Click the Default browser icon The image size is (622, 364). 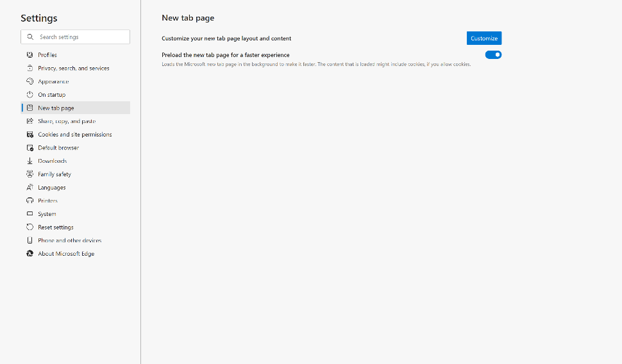29,147
